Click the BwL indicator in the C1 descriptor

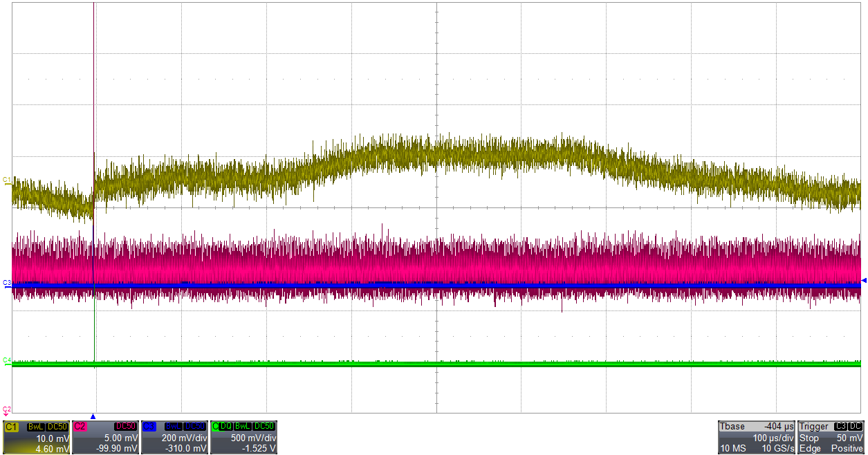pyautogui.click(x=35, y=427)
